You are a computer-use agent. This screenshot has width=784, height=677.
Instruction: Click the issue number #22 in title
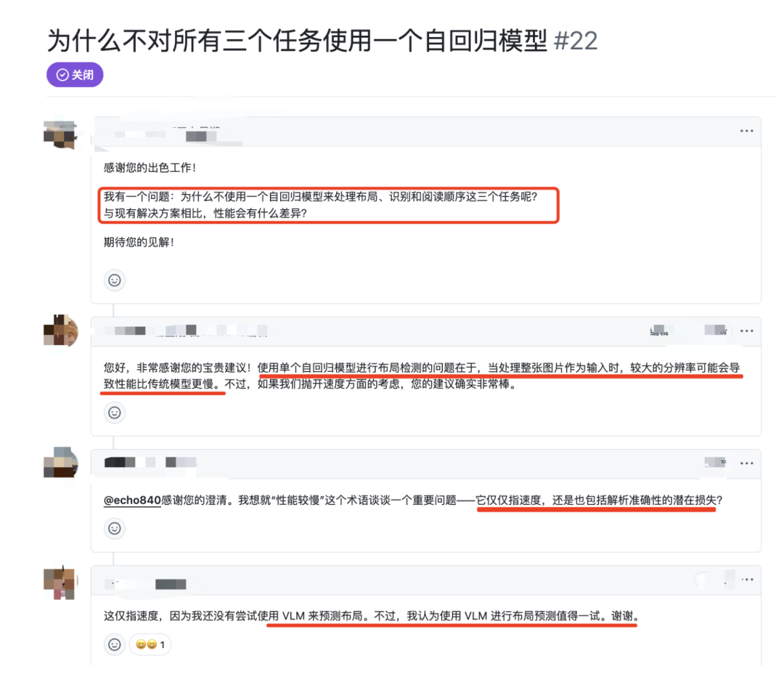(x=576, y=41)
